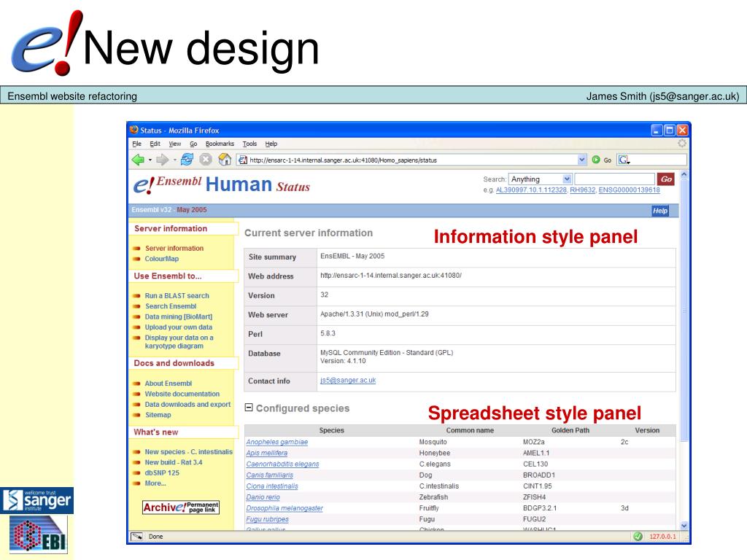Open the Go menu
Screen dimensions: 747x560
tap(193, 144)
